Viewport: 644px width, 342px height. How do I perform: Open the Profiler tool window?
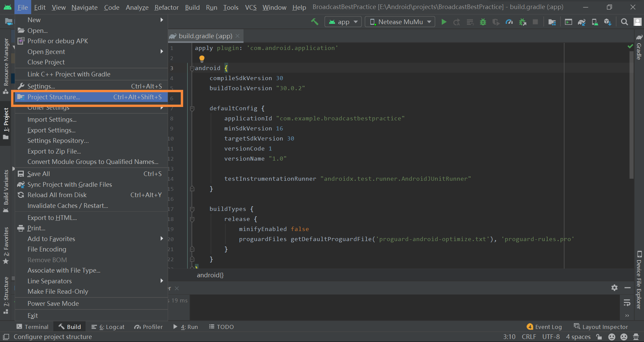click(x=148, y=327)
